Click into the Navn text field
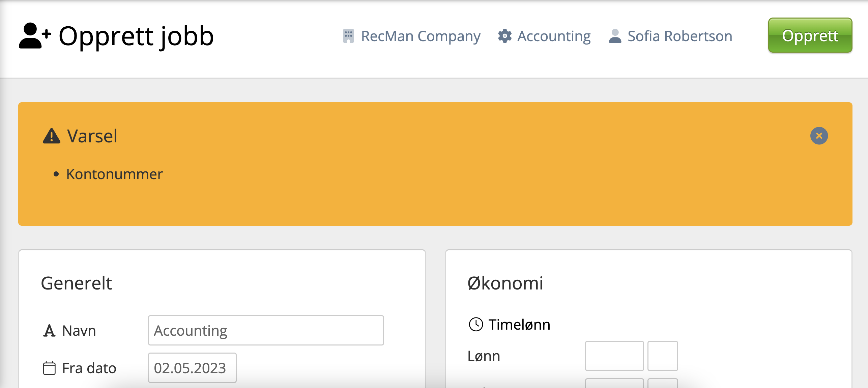The image size is (868, 388). coord(266,330)
